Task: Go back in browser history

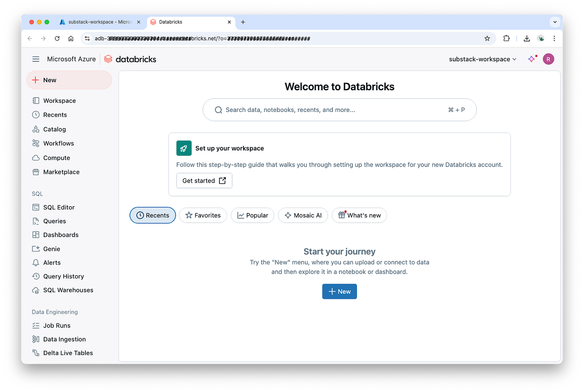Action: tap(30, 39)
